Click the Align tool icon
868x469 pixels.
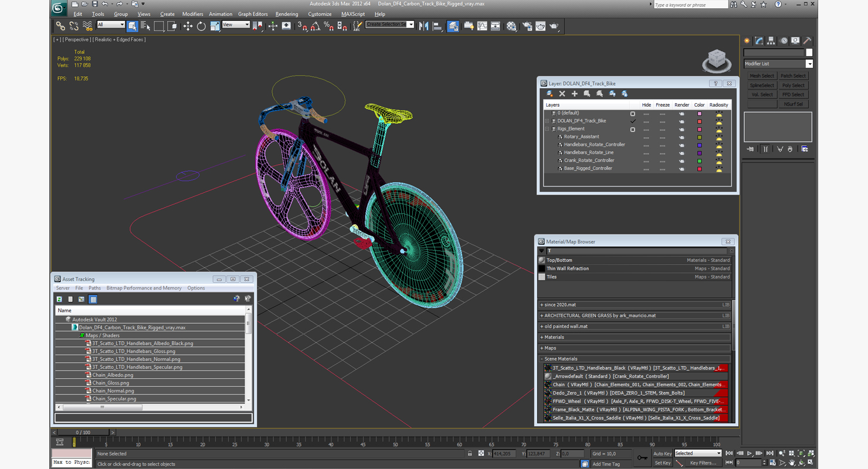coord(438,26)
